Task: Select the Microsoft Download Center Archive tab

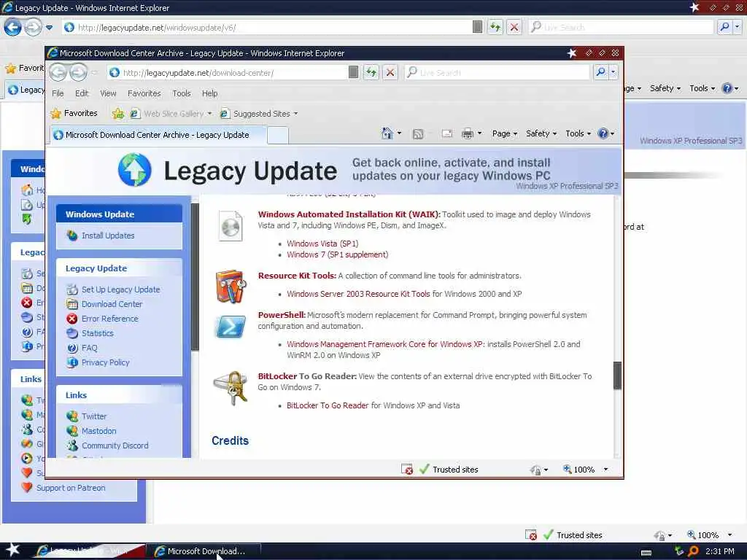Action: click(x=158, y=135)
